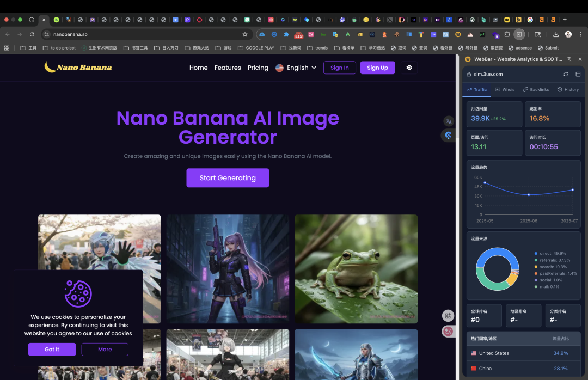The image size is (588, 380).
Task: Click the red translate floating icon at bottom
Action: 448,331
